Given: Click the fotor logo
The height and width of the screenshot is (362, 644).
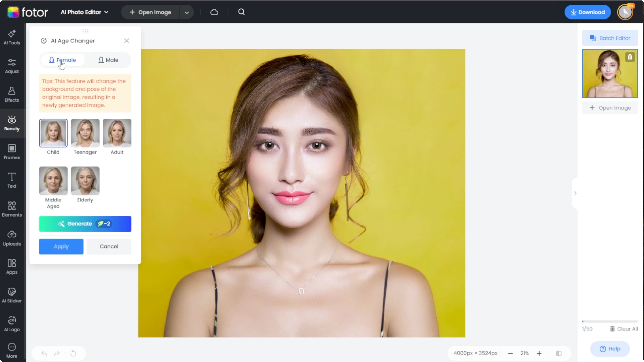Looking at the screenshot, I should 27,12.
